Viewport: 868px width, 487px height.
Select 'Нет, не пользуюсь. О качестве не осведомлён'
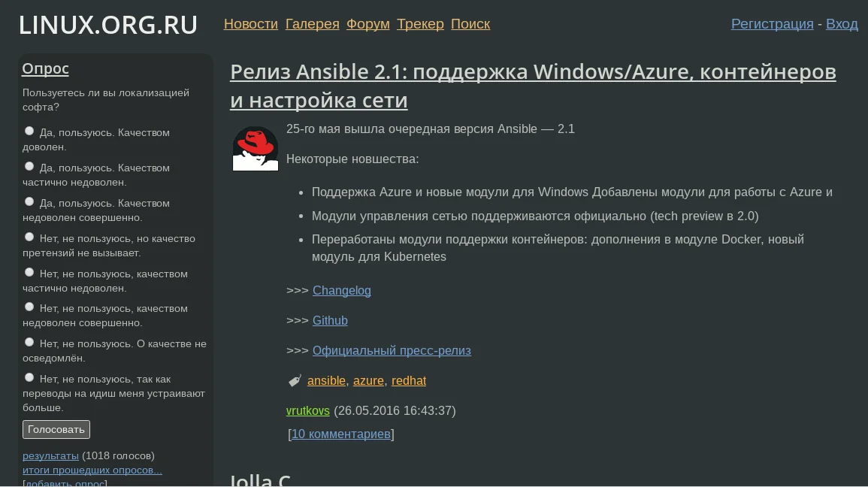tap(29, 343)
